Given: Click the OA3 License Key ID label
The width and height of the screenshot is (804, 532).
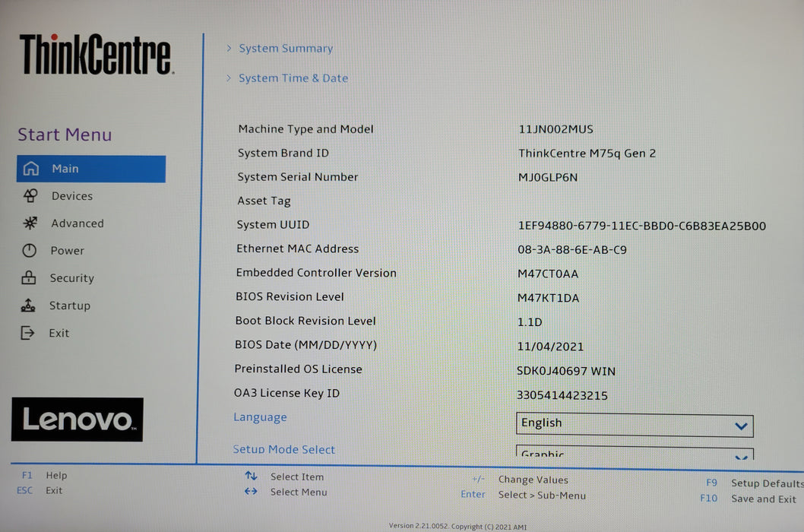Looking at the screenshot, I should [286, 393].
